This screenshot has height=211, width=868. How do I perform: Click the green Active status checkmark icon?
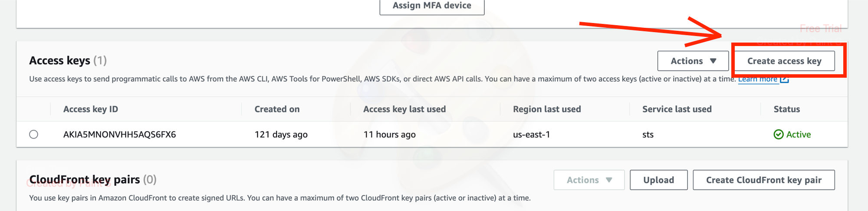tap(779, 135)
